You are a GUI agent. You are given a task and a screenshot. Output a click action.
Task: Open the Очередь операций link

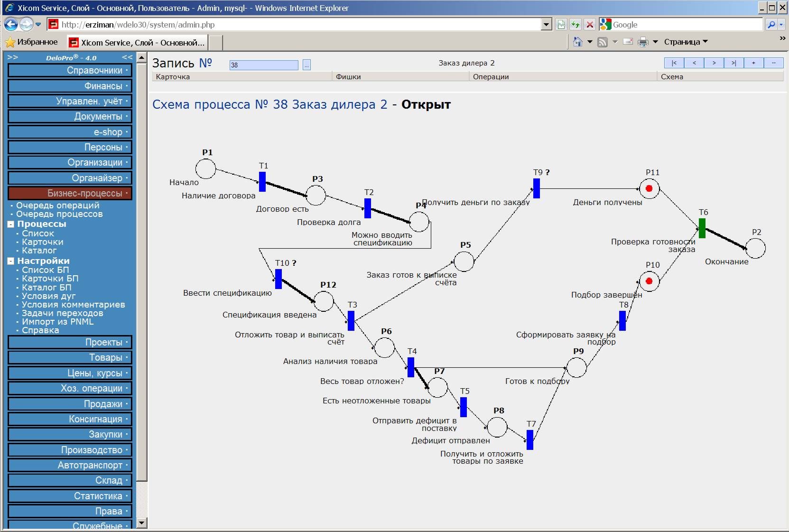pos(58,205)
